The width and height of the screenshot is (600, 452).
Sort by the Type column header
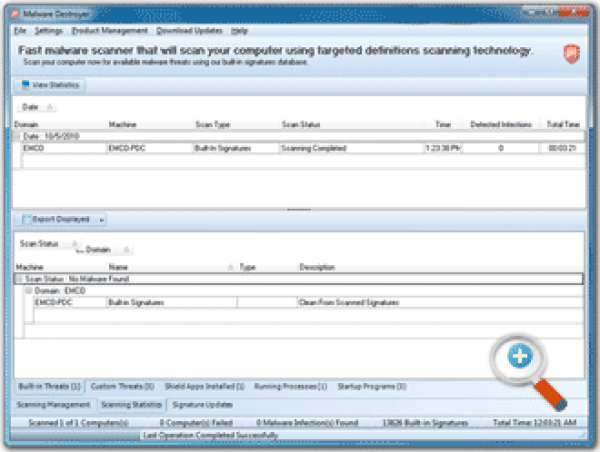coord(247,267)
